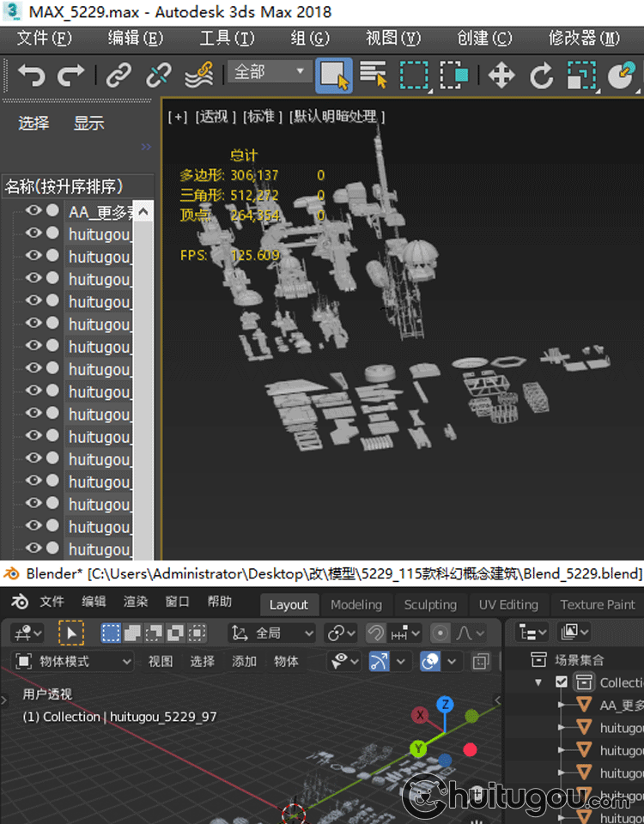Image resolution: width=644 pixels, height=824 pixels.
Task: Pick the Bind to Space Warp tool
Action: (x=199, y=76)
